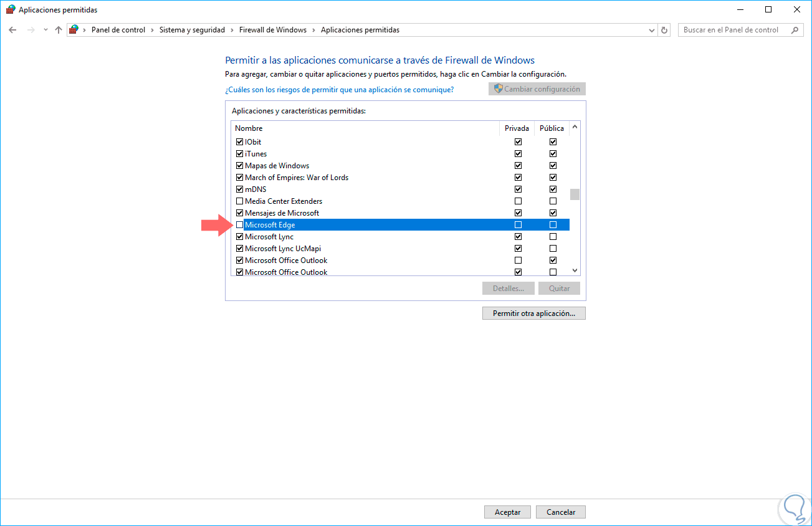The width and height of the screenshot is (812, 526).
Task: Check Pública for Microsoft Lync UcMapi
Action: (x=553, y=249)
